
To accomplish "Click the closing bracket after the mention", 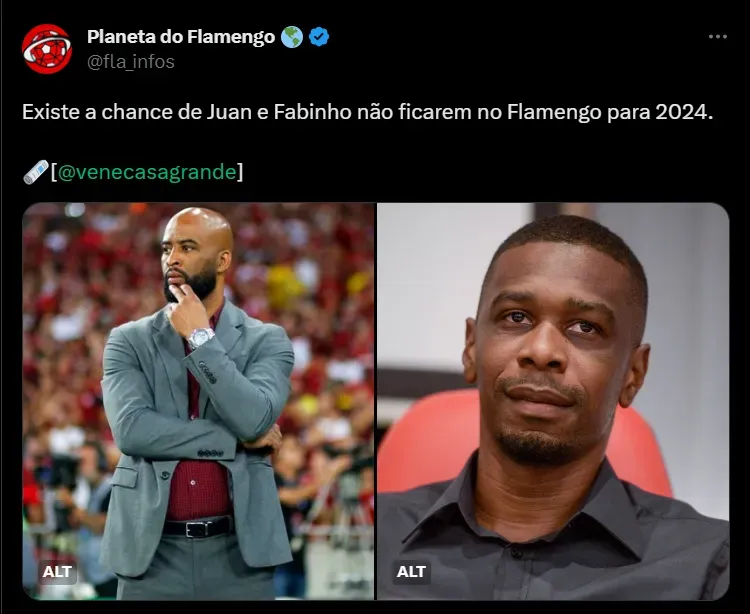I will pos(240,172).
